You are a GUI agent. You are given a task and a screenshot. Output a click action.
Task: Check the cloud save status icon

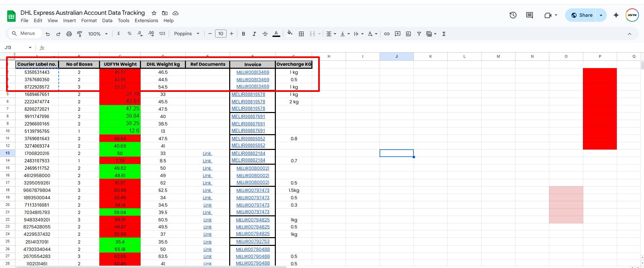click(x=176, y=13)
